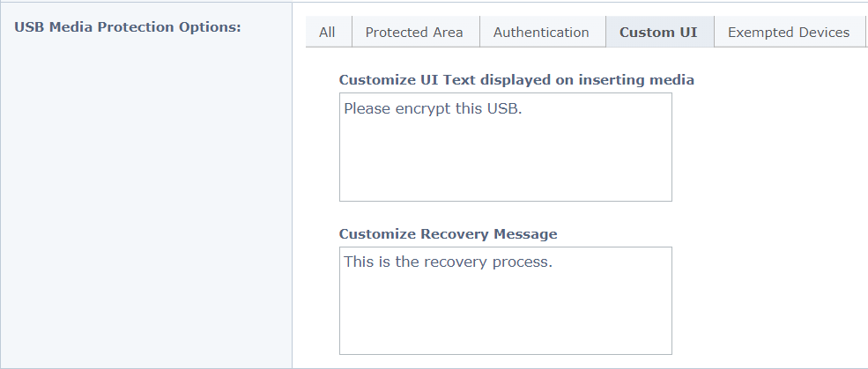868x369 pixels.
Task: Place cursor in 'Please encrypt this USB.' text
Action: coord(433,110)
